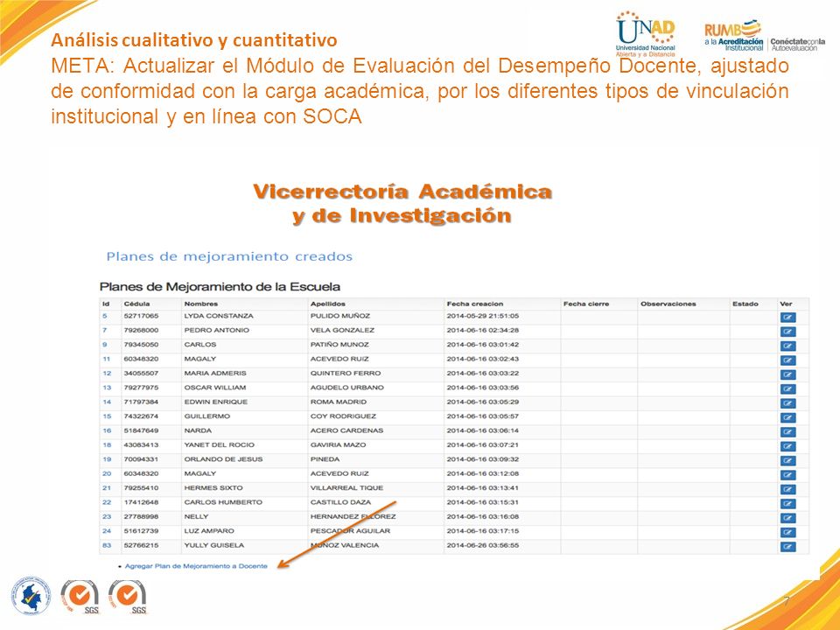Image resolution: width=840 pixels, height=630 pixels.
Task: Open plan id 5 link
Action: (105, 316)
